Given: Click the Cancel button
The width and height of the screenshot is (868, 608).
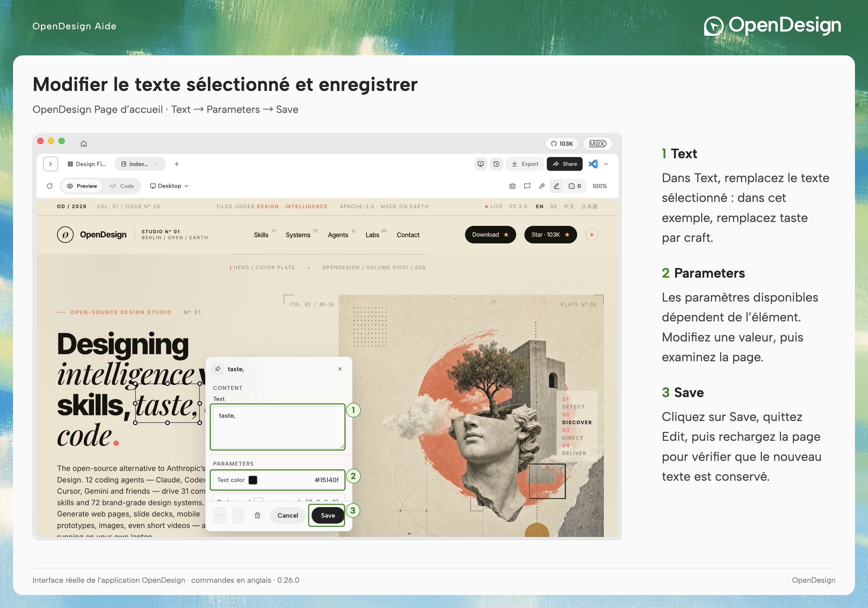Looking at the screenshot, I should pyautogui.click(x=287, y=515).
